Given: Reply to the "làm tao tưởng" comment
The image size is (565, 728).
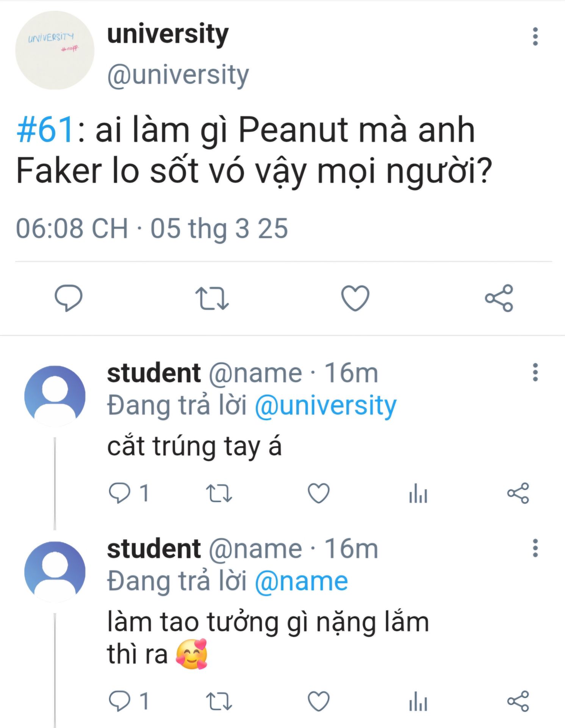Looking at the screenshot, I should point(120,701).
